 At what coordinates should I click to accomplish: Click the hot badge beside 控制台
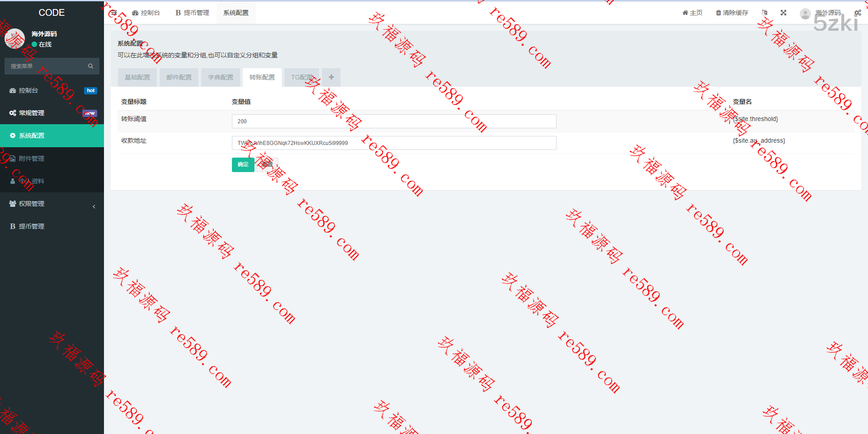91,91
